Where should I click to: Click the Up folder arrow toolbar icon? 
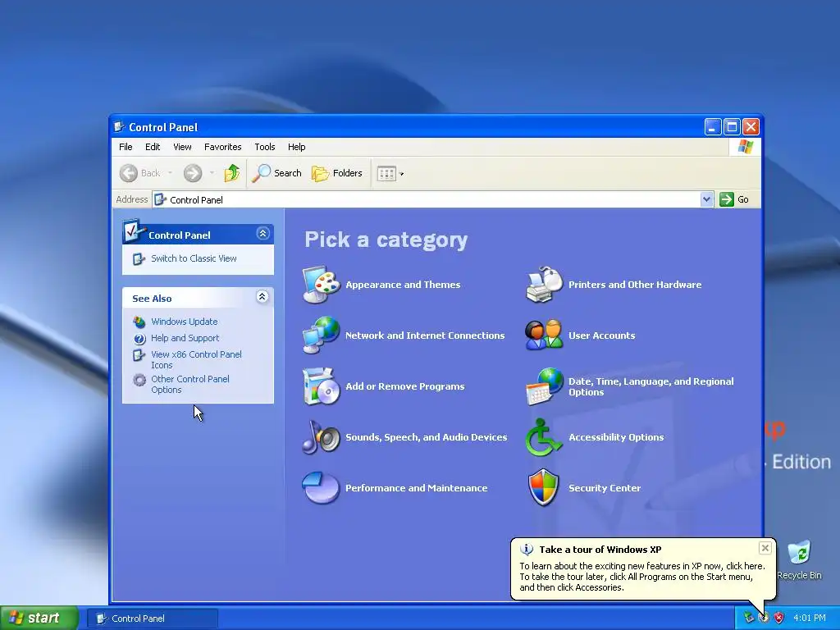point(232,173)
